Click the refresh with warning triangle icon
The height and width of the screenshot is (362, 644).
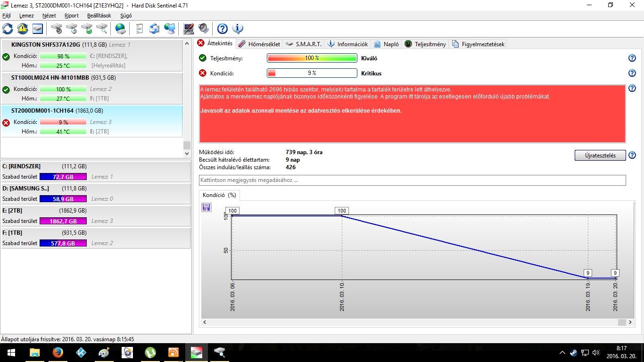point(23,29)
